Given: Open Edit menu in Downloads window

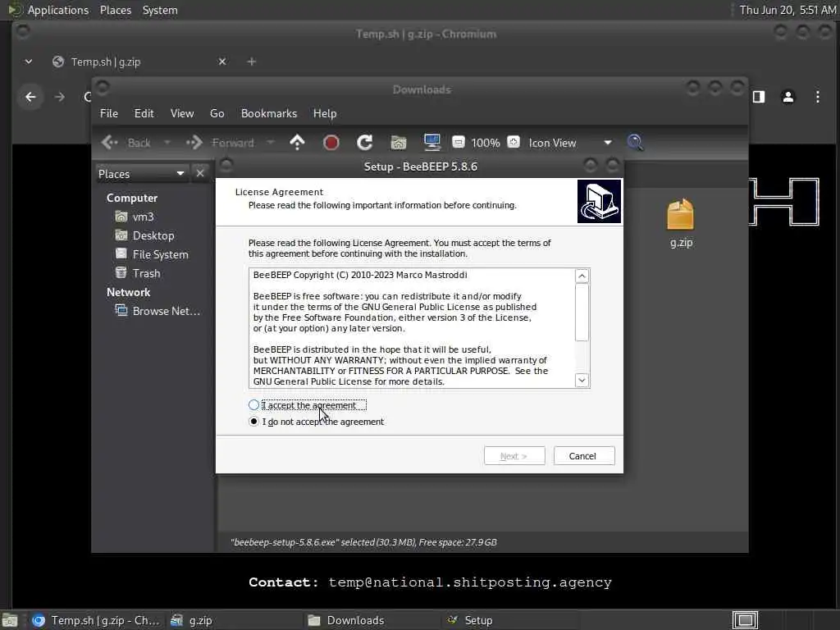Looking at the screenshot, I should click(x=144, y=113).
